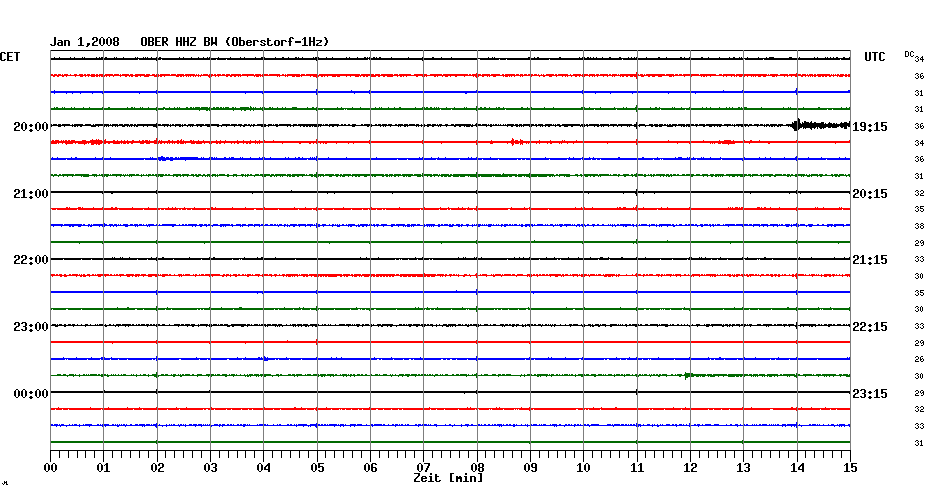Viewport: 930px width, 494px height.
Task: Click the seismic event burst on the 19:15 UTC trace
Action: pos(821,125)
